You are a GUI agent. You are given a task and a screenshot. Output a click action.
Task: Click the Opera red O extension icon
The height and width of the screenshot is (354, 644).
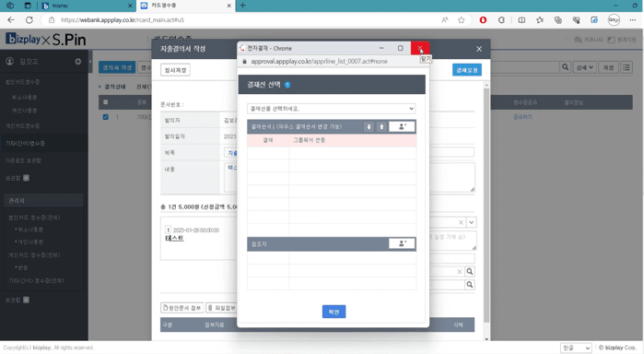click(x=483, y=19)
